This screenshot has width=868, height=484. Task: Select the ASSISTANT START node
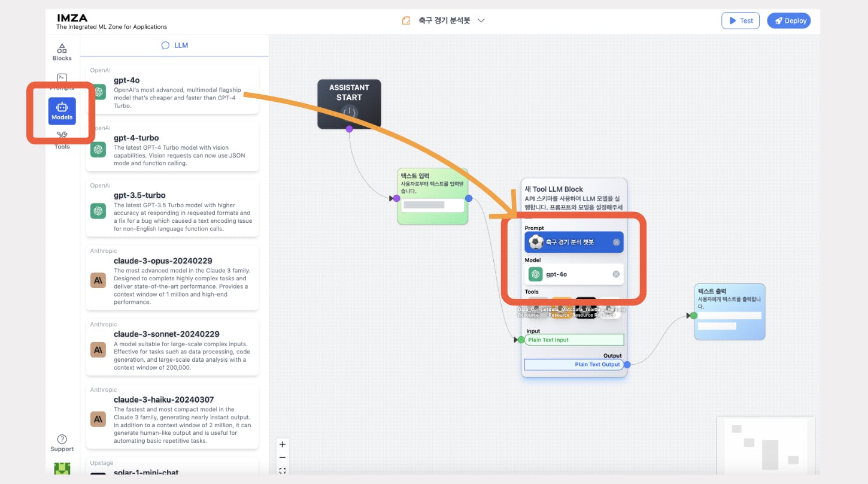[349, 104]
